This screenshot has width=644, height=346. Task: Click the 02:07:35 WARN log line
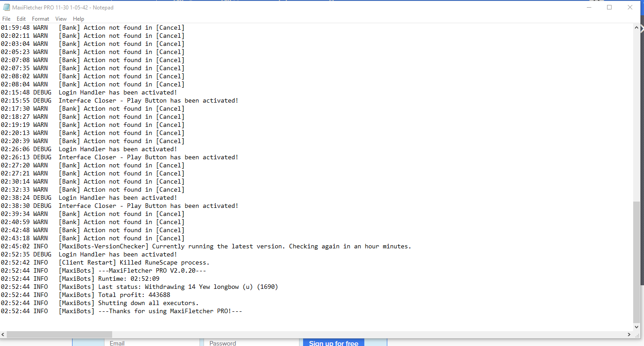point(93,68)
